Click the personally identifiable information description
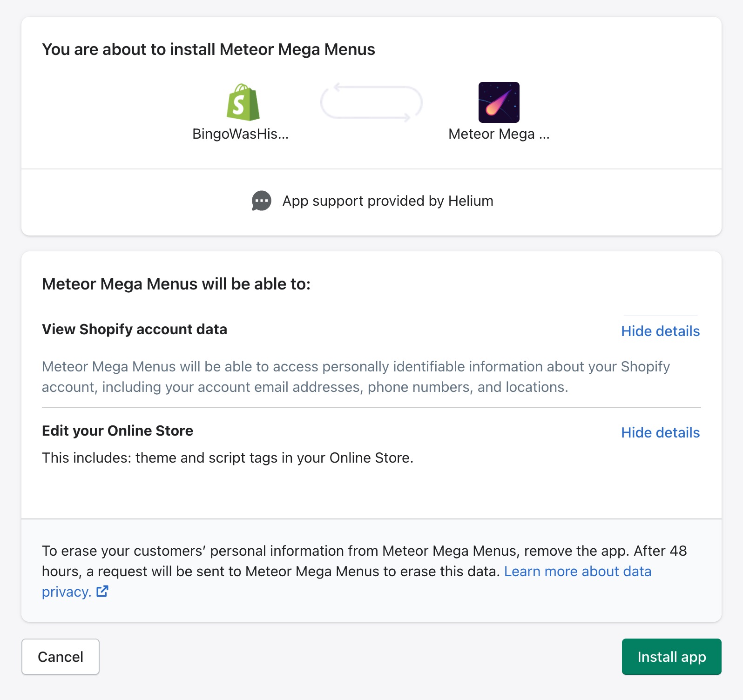The width and height of the screenshot is (743, 700). click(x=356, y=377)
